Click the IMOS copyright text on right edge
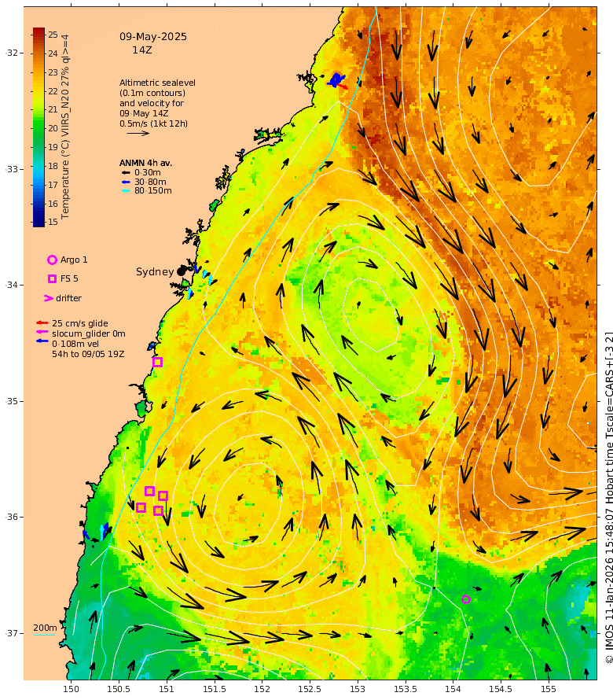Viewport: 613px width, 700px height. [608, 498]
